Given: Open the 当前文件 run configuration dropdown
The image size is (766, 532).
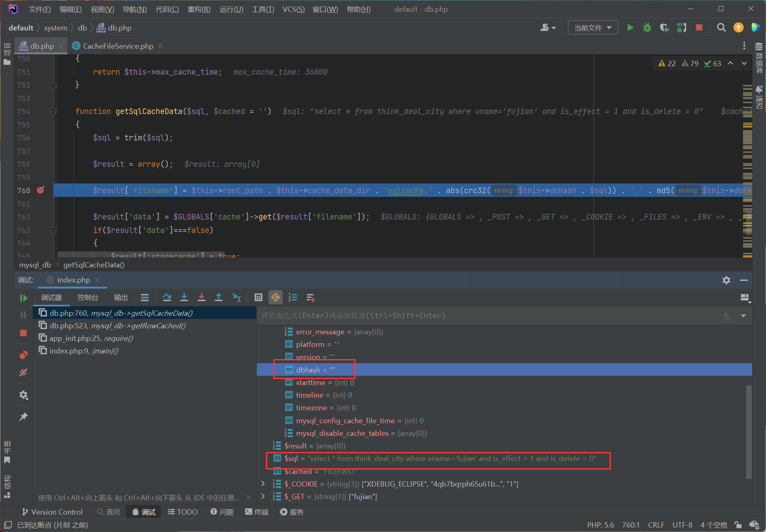Looking at the screenshot, I should (593, 28).
